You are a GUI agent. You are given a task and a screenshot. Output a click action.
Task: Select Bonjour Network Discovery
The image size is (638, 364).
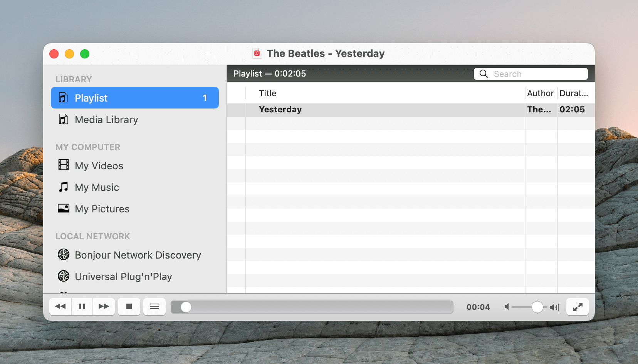pos(138,255)
